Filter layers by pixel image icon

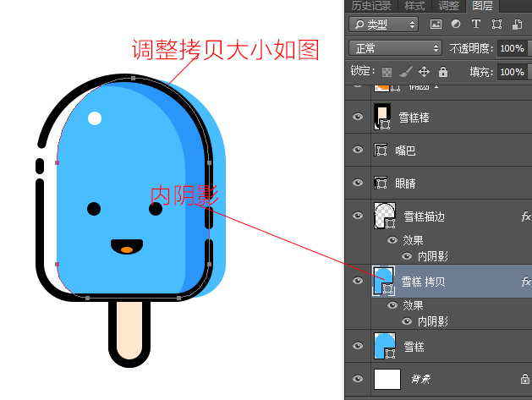(436, 24)
